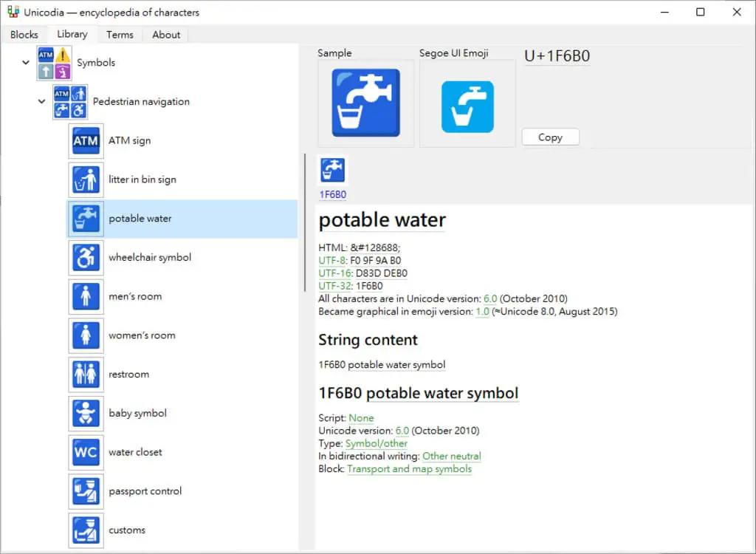Select the women's room icon

86,335
